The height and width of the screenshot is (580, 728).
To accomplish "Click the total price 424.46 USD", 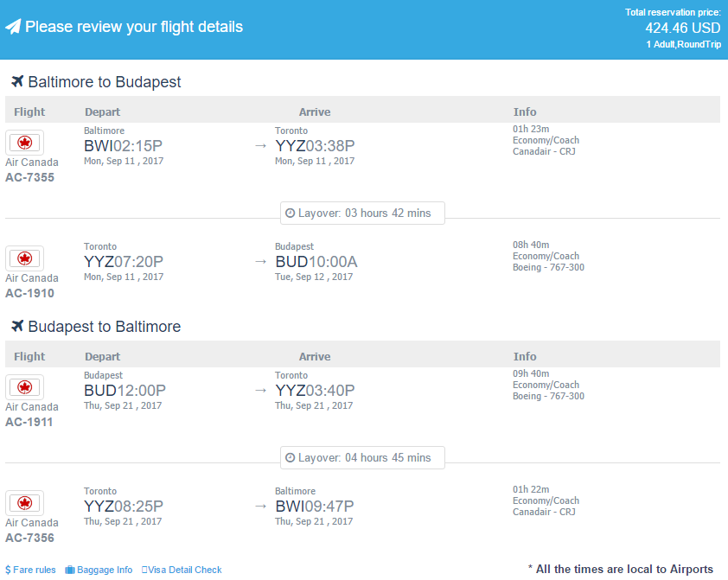I will click(x=682, y=28).
